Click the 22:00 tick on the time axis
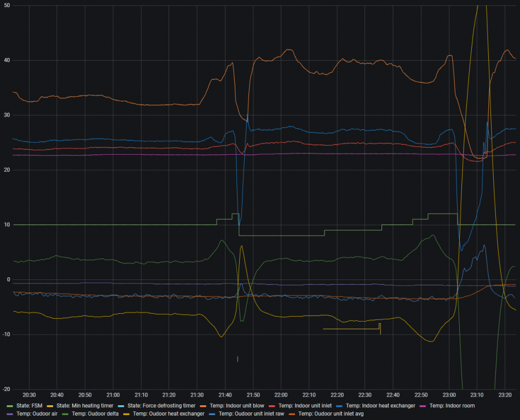Image resolution: width=520 pixels, height=420 pixels. pyautogui.click(x=281, y=395)
